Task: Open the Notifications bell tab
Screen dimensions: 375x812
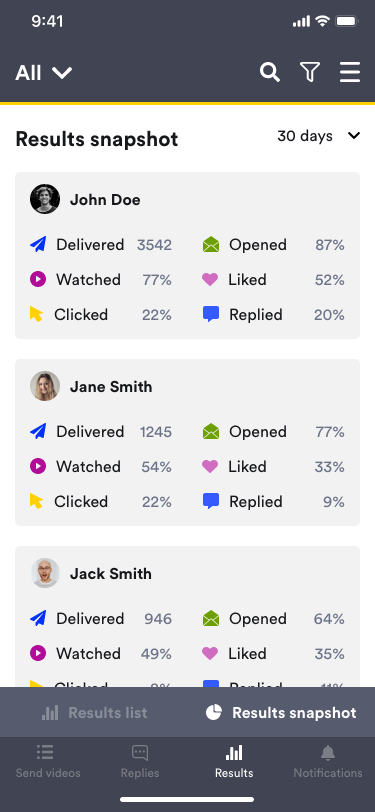Action: point(328,762)
